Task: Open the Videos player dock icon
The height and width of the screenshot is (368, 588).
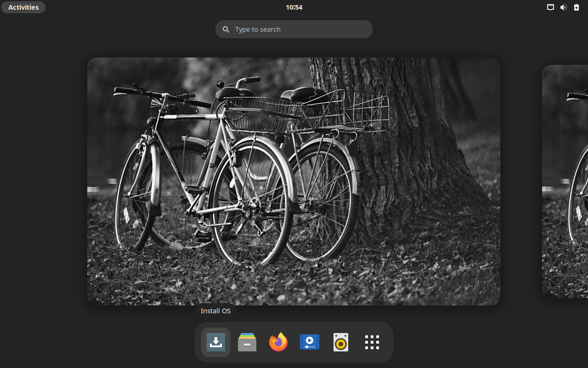Action: pyautogui.click(x=310, y=342)
